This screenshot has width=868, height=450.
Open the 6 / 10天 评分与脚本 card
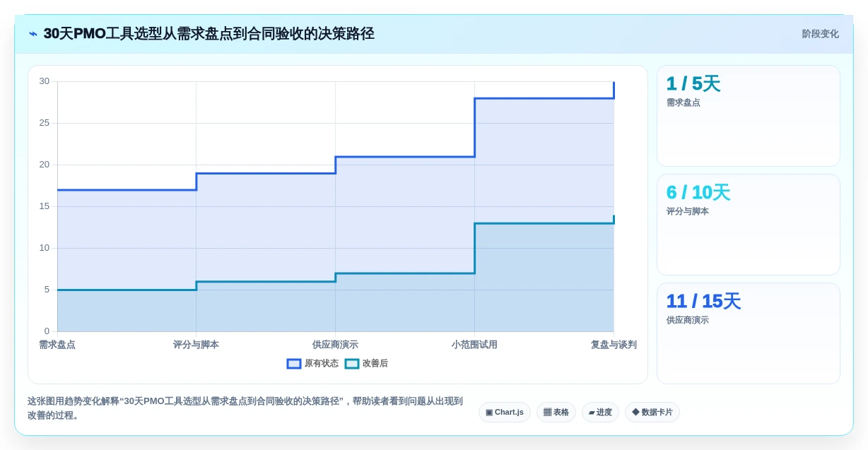pyautogui.click(x=749, y=225)
